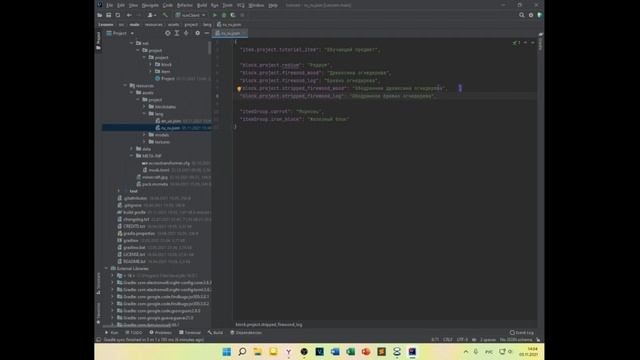Open the Terminal tool window button
Viewport: 640px width, 360px height.
[x=190, y=333]
